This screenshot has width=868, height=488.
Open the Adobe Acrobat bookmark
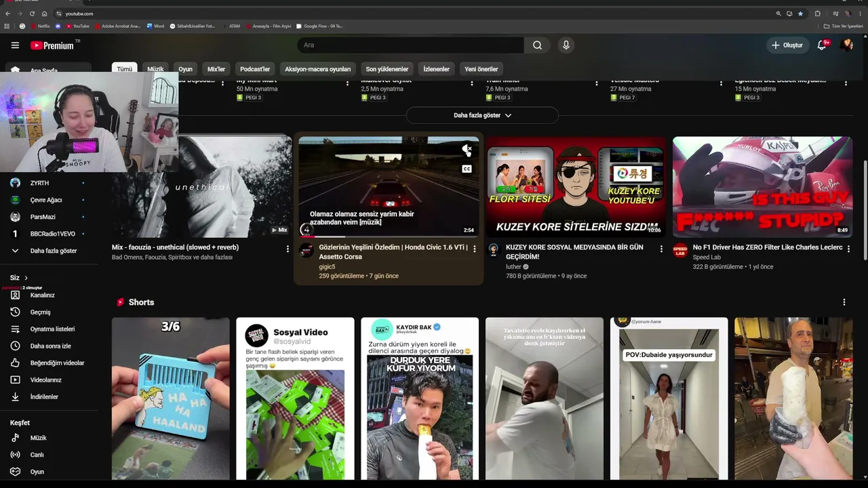pyautogui.click(x=117, y=26)
